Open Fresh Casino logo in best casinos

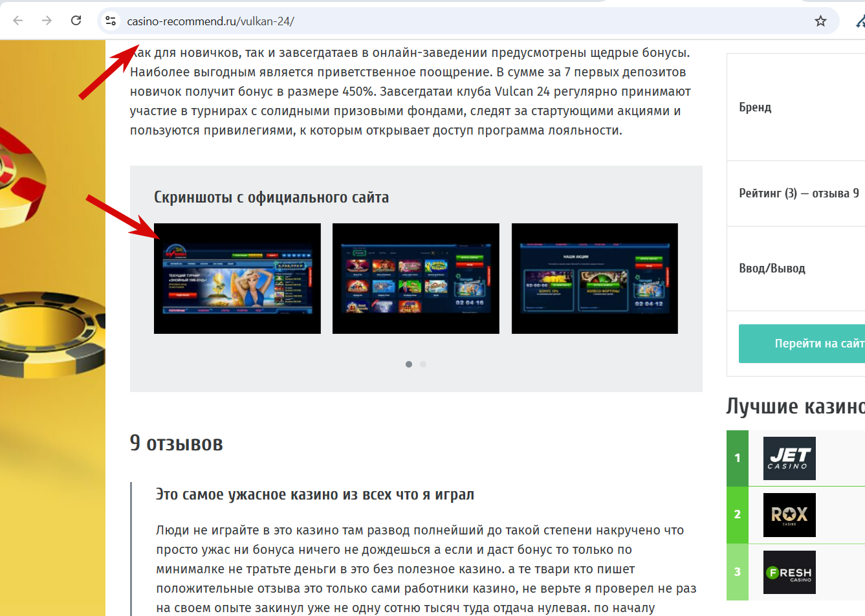point(789,572)
